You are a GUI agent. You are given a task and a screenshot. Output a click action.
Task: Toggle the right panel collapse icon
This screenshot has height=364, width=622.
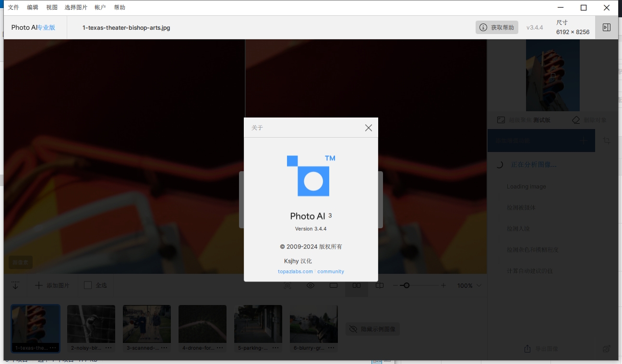click(x=607, y=27)
